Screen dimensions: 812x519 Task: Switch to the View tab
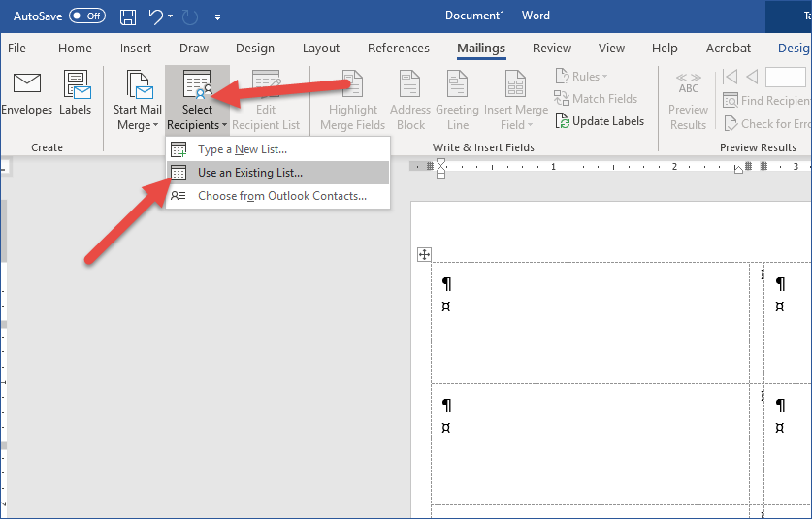[611, 49]
